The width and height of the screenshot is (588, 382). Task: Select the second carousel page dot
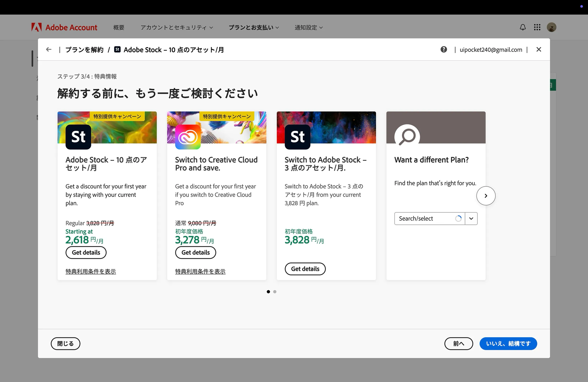click(x=275, y=292)
